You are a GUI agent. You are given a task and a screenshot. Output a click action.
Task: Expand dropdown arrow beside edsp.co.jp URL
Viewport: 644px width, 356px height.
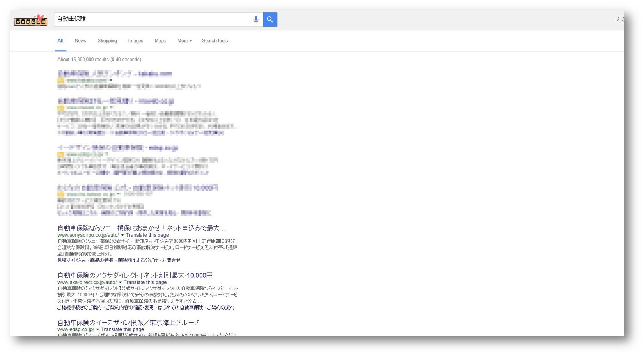98,329
